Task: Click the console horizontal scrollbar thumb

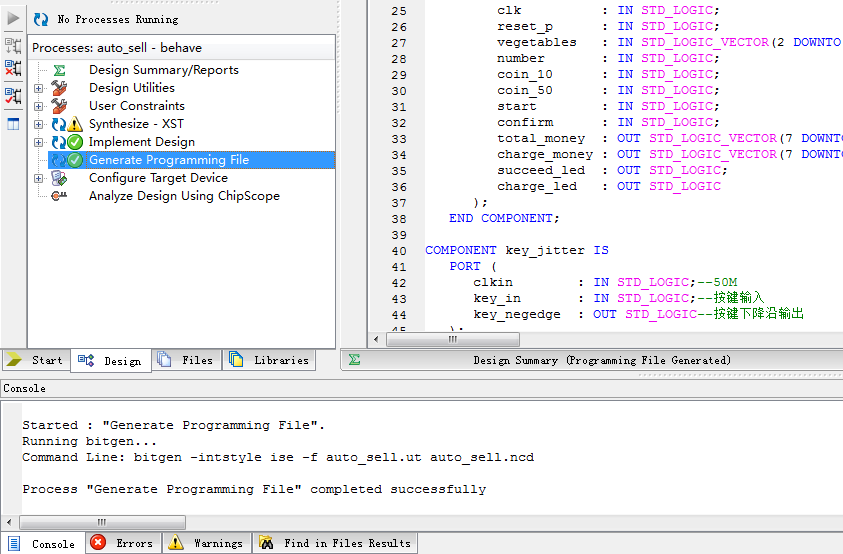Action: pos(100,522)
